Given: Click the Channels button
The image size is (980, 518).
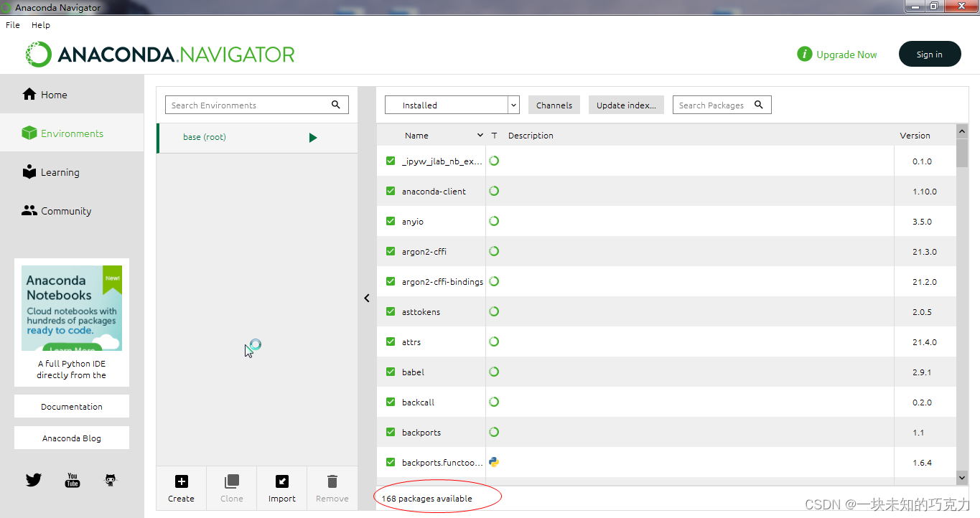Looking at the screenshot, I should click(x=554, y=105).
